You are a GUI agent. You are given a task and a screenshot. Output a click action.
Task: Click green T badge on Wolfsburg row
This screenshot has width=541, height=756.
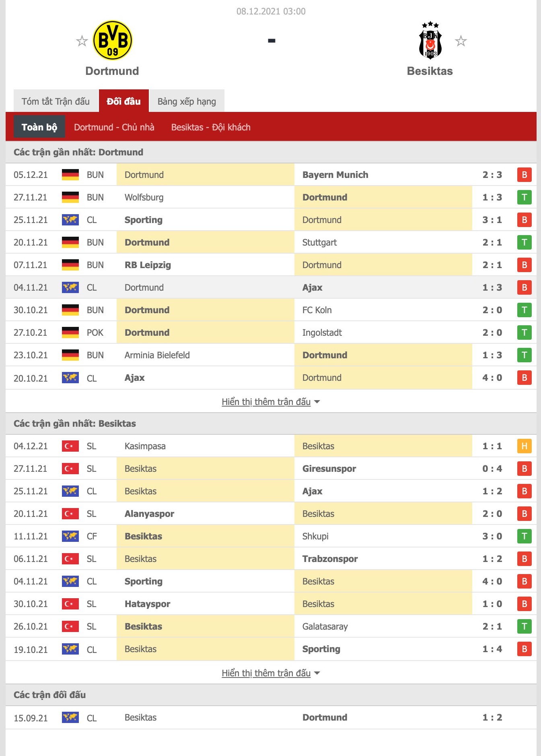[525, 197]
